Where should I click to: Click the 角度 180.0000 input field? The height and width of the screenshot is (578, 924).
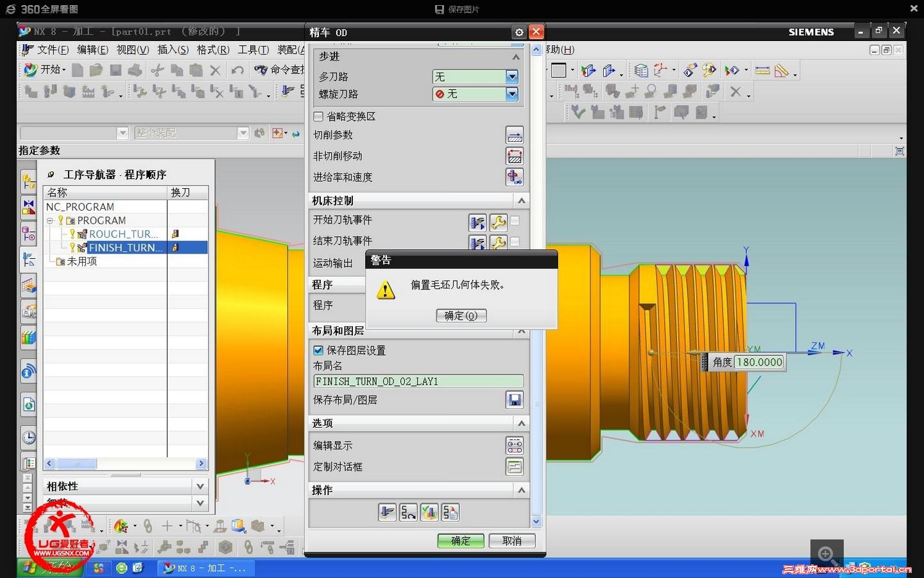point(760,362)
